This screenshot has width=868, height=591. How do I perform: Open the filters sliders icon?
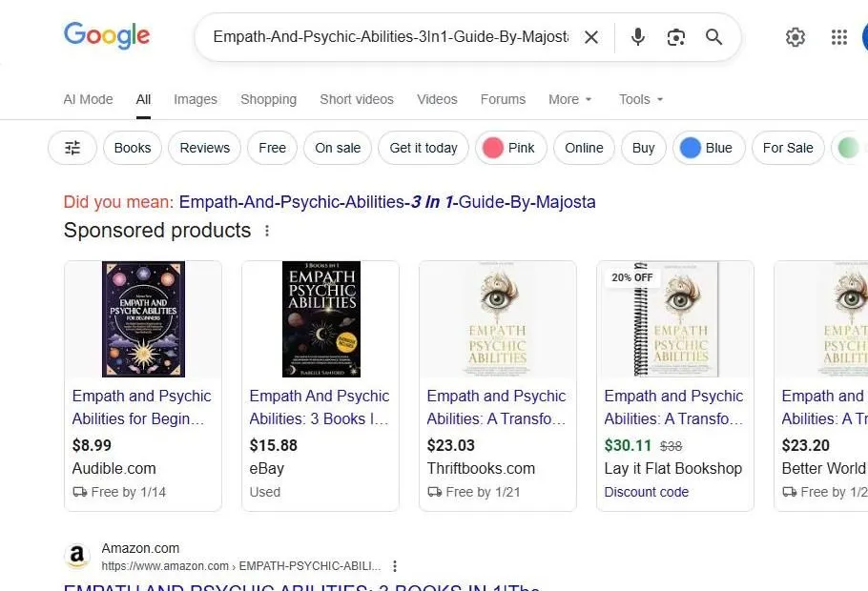pyautogui.click(x=72, y=148)
